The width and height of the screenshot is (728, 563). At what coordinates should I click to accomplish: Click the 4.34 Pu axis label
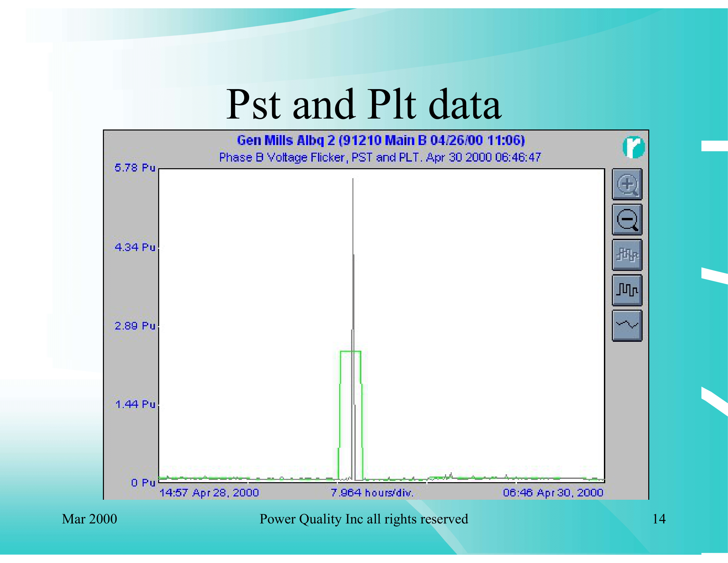[x=135, y=247]
